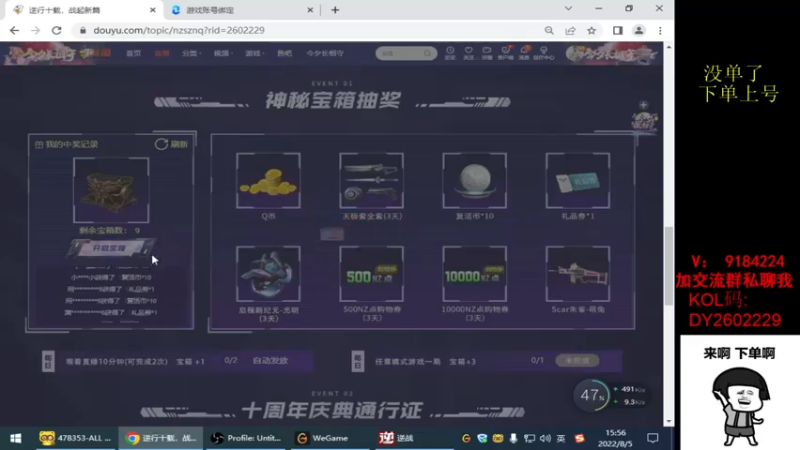Select the 10000NZ点购物券 prize tile
The image size is (800, 450).
(474, 274)
